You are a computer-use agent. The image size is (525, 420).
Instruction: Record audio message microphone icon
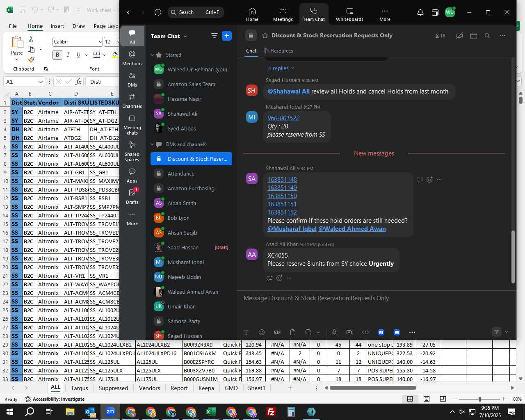(334, 332)
